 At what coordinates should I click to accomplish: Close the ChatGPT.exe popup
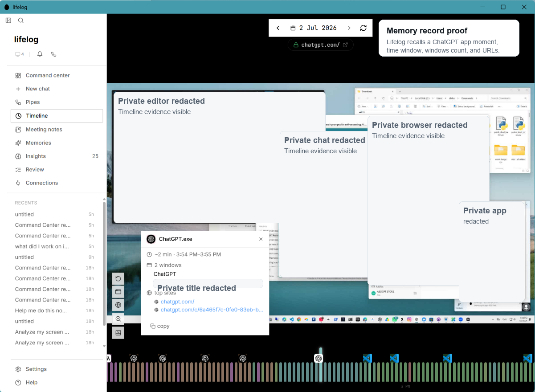(261, 239)
